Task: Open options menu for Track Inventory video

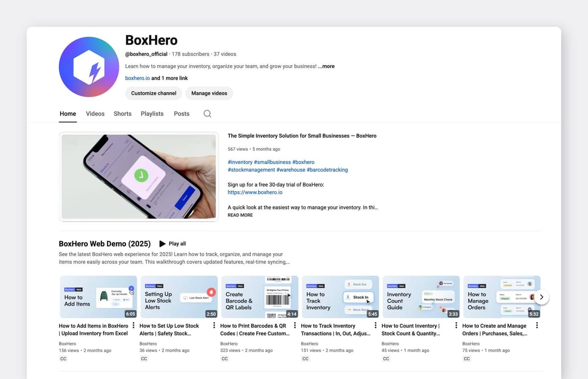Action: (375, 326)
